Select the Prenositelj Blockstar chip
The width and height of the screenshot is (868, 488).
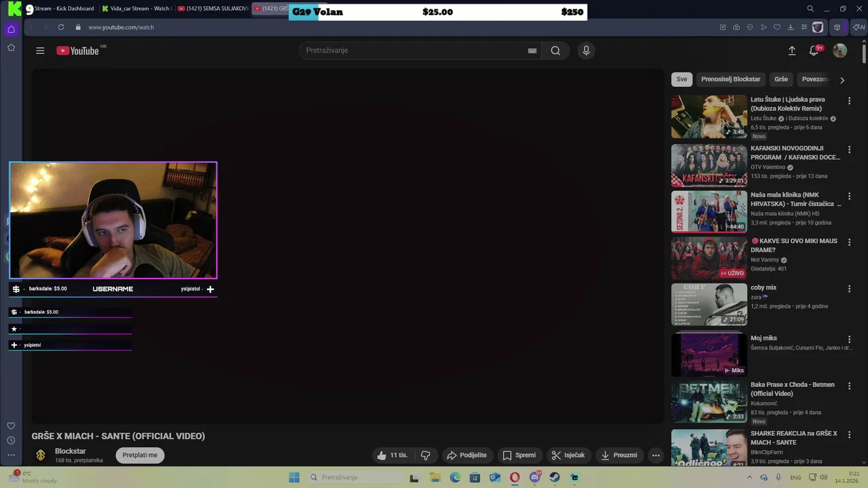pyautogui.click(x=730, y=79)
